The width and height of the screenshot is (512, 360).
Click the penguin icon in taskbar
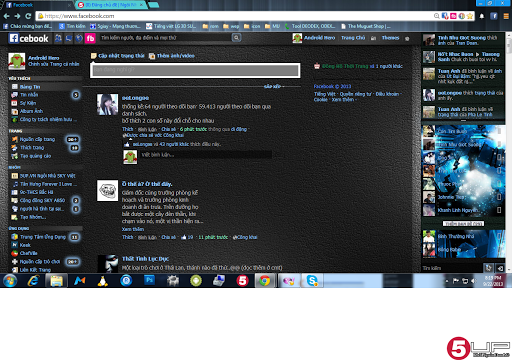(103, 281)
